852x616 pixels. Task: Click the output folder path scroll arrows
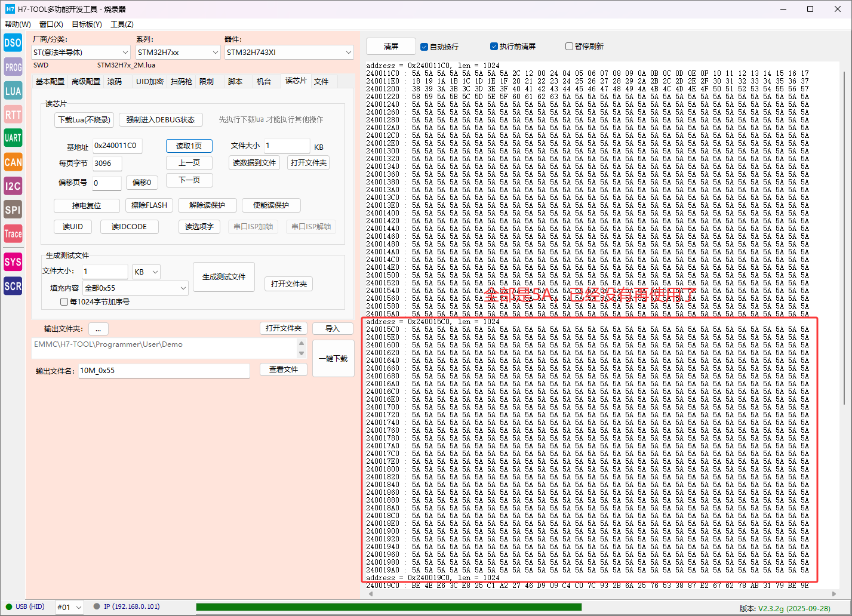click(x=302, y=349)
